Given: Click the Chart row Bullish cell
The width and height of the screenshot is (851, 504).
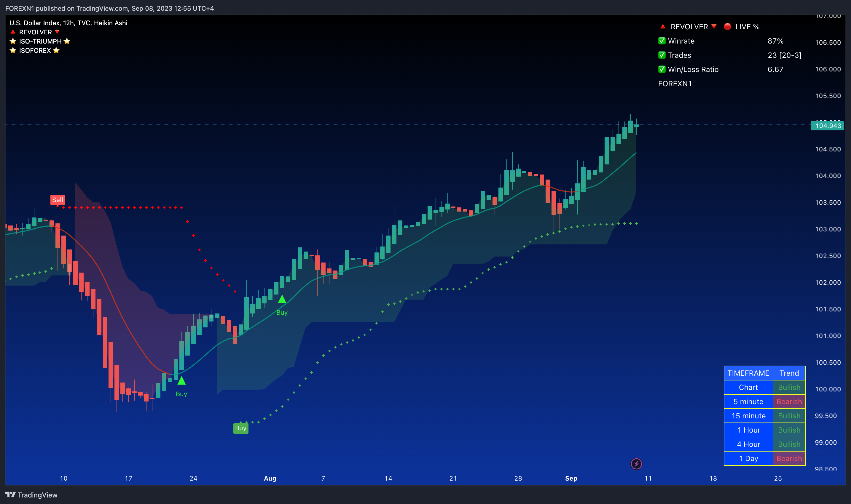Looking at the screenshot, I should 789,387.
